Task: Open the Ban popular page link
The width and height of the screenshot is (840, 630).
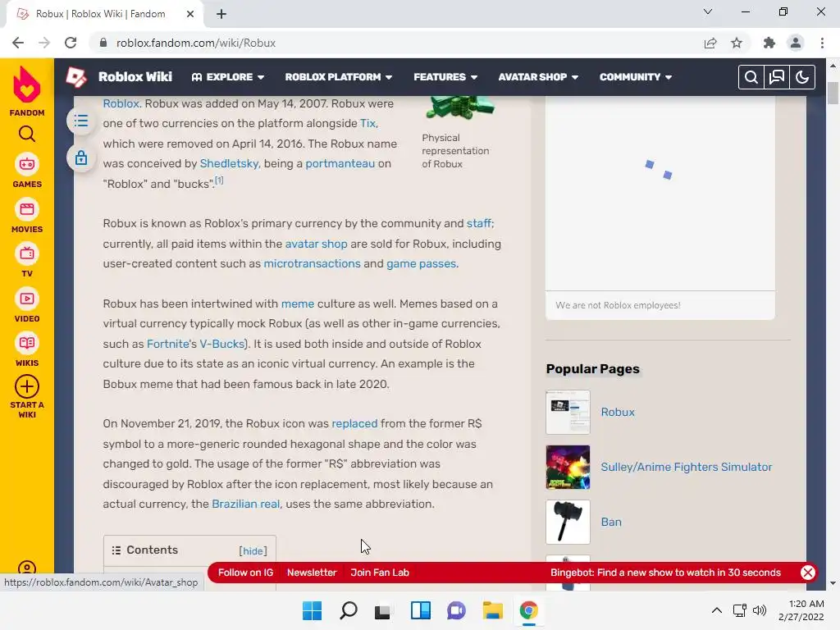Action: coord(611,522)
